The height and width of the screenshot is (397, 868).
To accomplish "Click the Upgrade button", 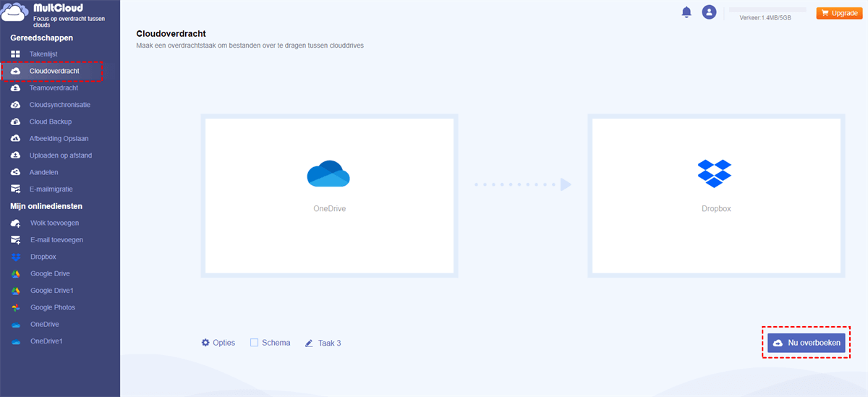I will (x=839, y=13).
